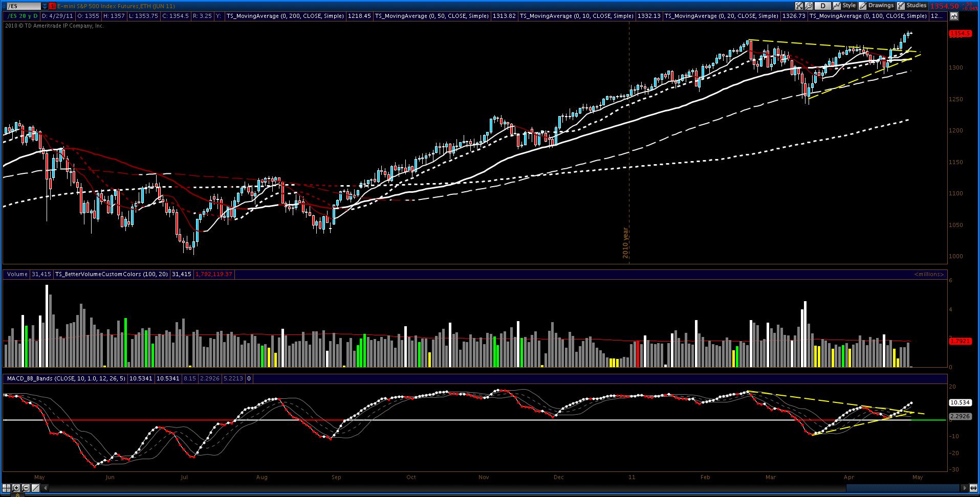Click the 'O: 1355' open value
This screenshot has width=980, height=497.
pos(88,16)
